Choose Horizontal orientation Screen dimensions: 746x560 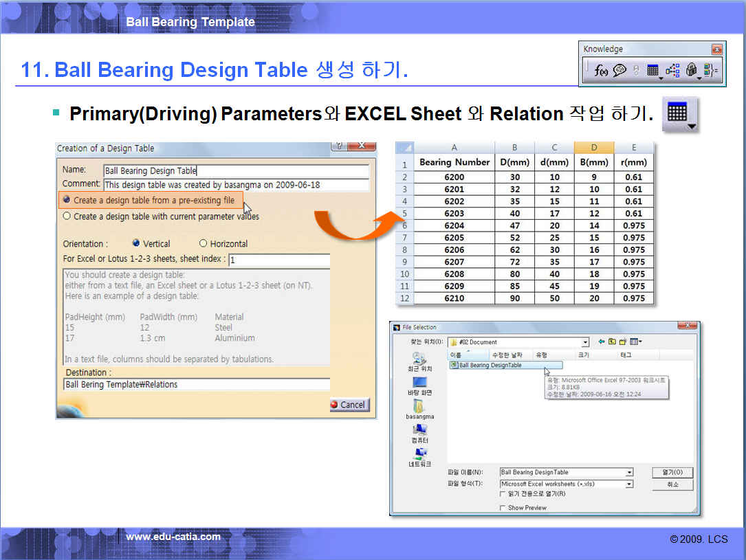coord(203,243)
